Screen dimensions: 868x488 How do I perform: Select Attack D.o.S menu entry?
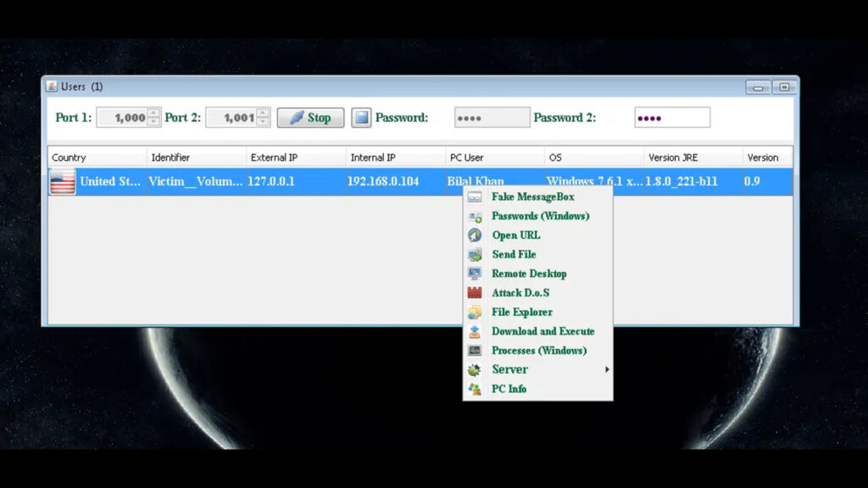pos(537,292)
